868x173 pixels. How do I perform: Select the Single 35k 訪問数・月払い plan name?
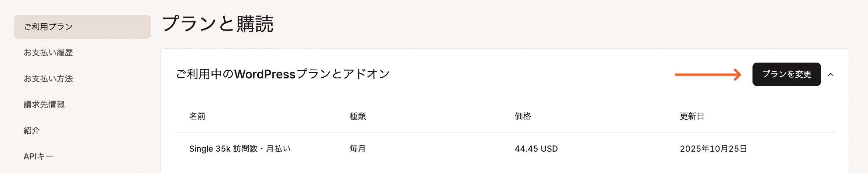(x=240, y=149)
